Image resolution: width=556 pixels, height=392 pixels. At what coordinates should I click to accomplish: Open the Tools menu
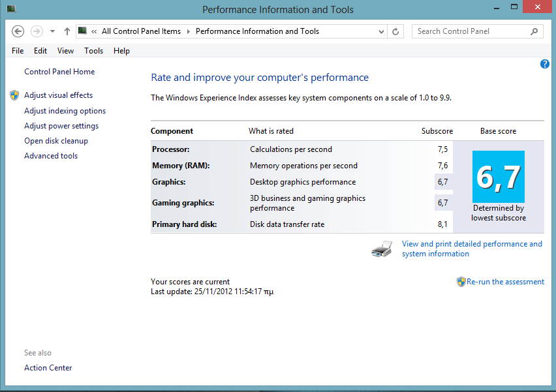tap(93, 51)
